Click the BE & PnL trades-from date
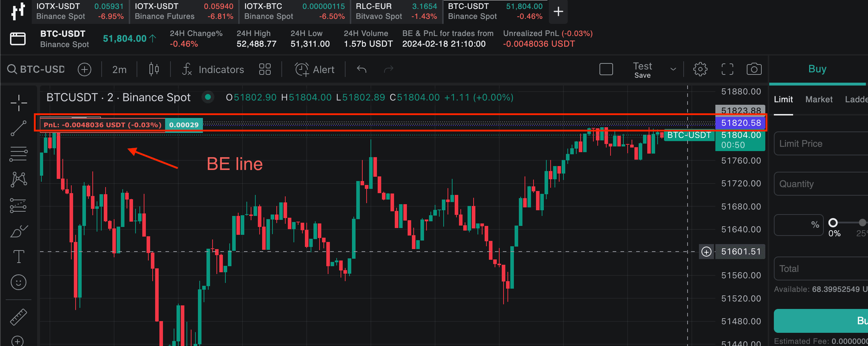This screenshot has width=868, height=346. point(444,44)
